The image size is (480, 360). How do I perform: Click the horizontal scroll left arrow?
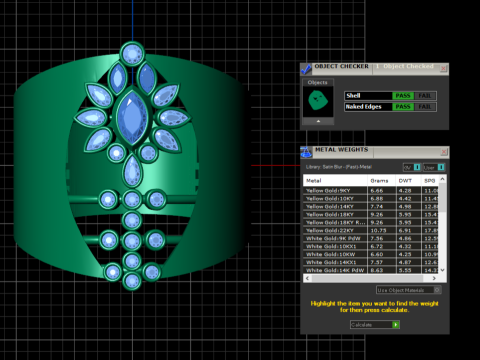click(307, 278)
